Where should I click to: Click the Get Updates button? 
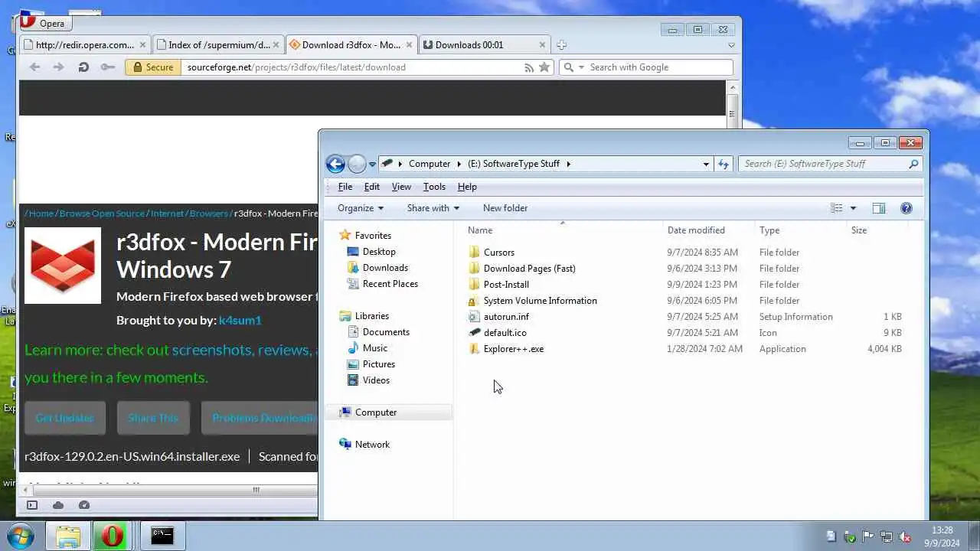64,418
